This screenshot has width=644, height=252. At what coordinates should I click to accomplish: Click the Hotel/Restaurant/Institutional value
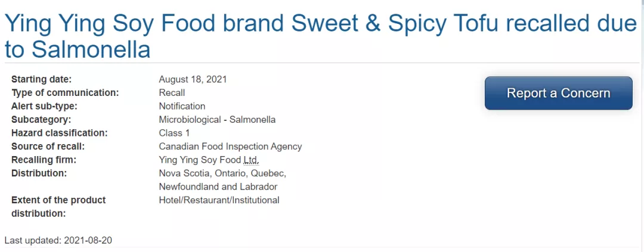point(219,200)
